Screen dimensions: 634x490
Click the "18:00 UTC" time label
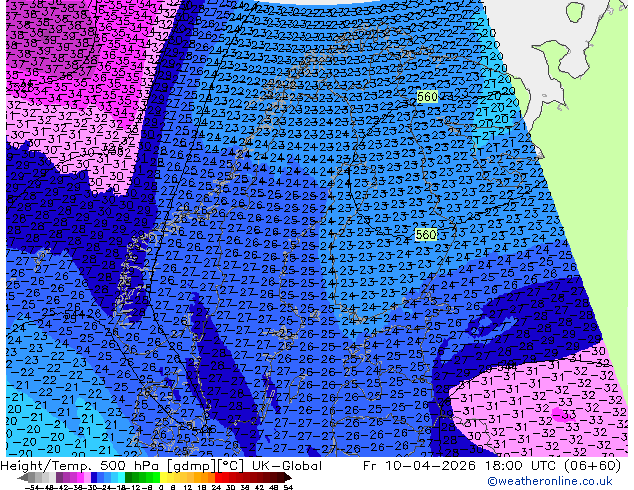coord(522,466)
